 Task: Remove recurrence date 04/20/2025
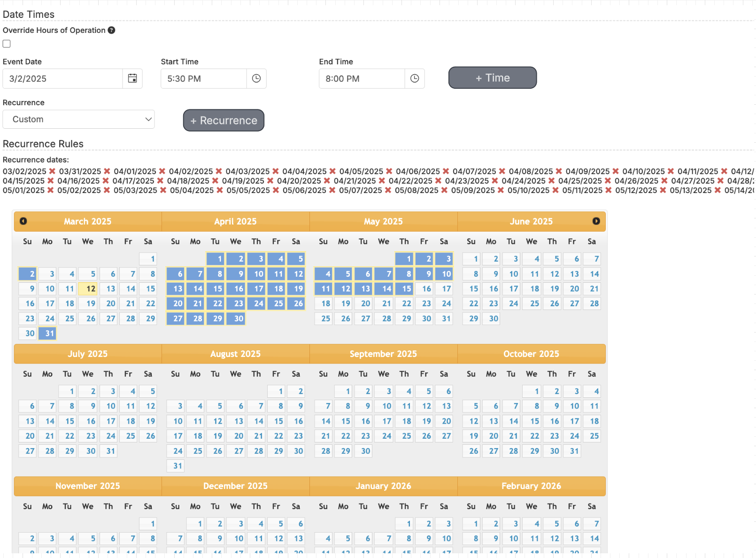(x=327, y=181)
